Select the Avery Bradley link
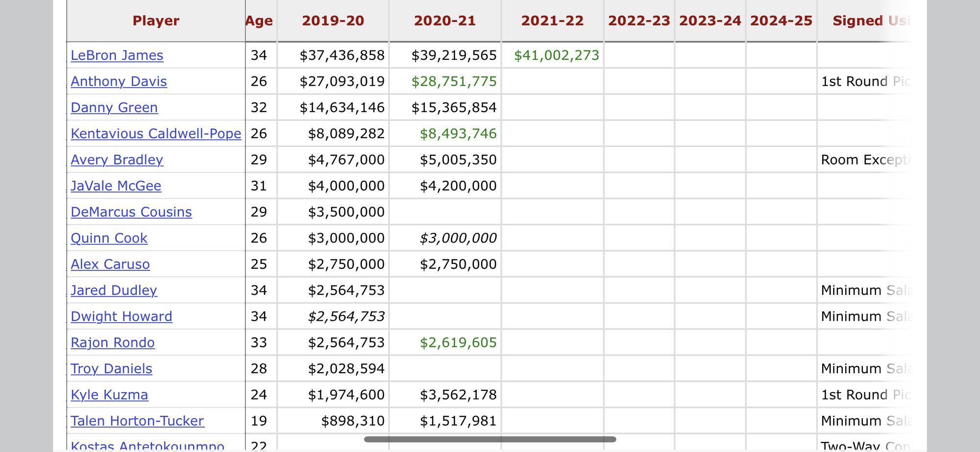 117,160
